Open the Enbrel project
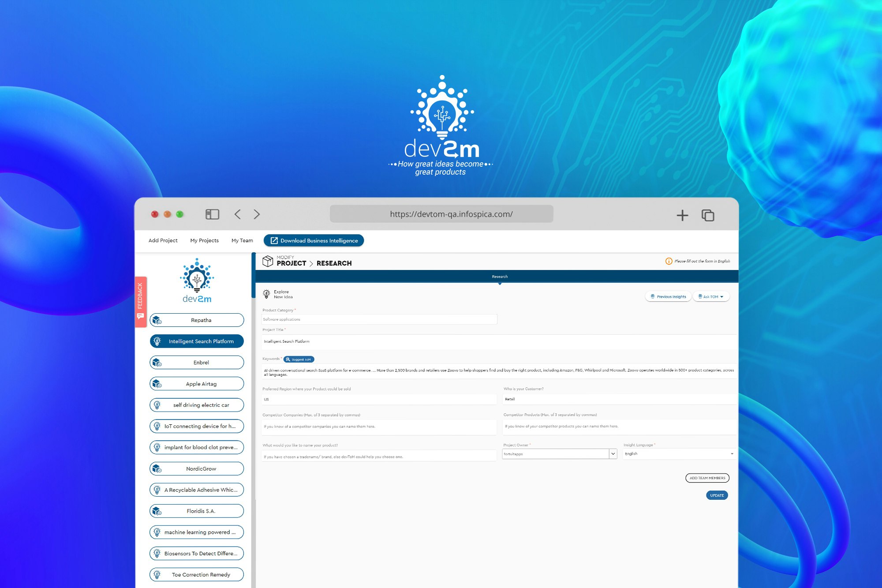The image size is (882, 588). coord(197,363)
